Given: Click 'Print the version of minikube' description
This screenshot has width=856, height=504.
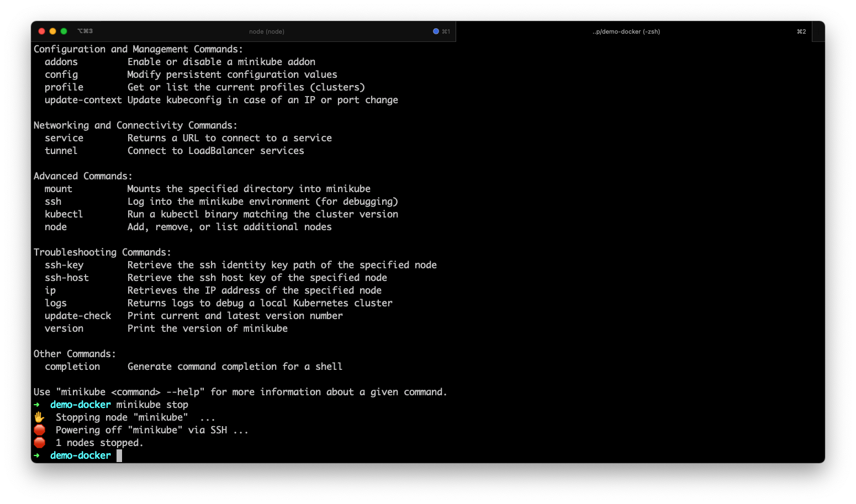Looking at the screenshot, I should coord(208,328).
